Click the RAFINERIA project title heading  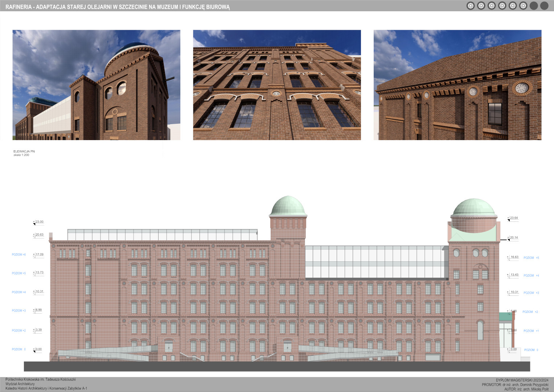(118, 7)
